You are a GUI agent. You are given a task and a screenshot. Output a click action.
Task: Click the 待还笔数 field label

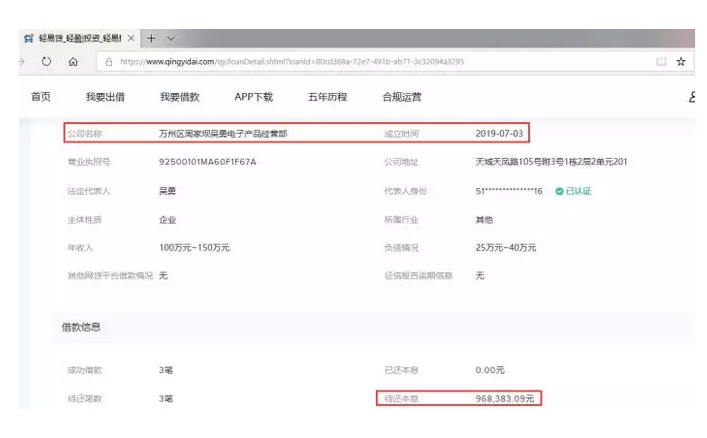[85, 398]
